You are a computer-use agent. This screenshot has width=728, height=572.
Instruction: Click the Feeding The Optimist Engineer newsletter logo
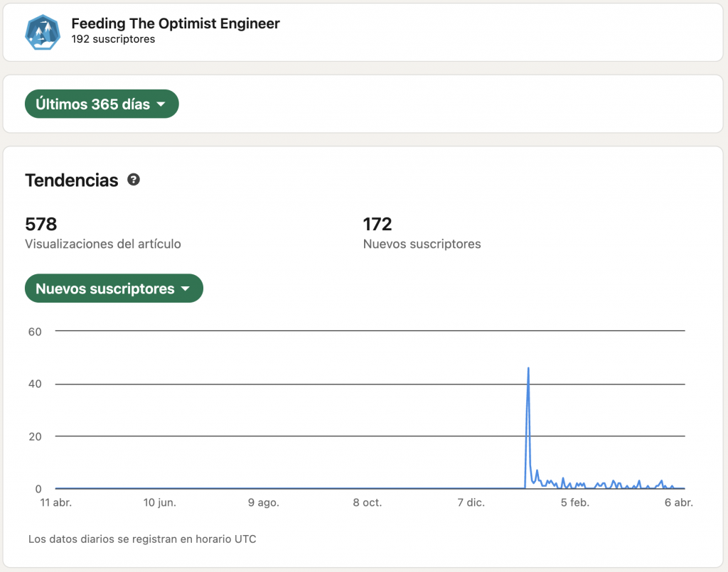pos(42,32)
